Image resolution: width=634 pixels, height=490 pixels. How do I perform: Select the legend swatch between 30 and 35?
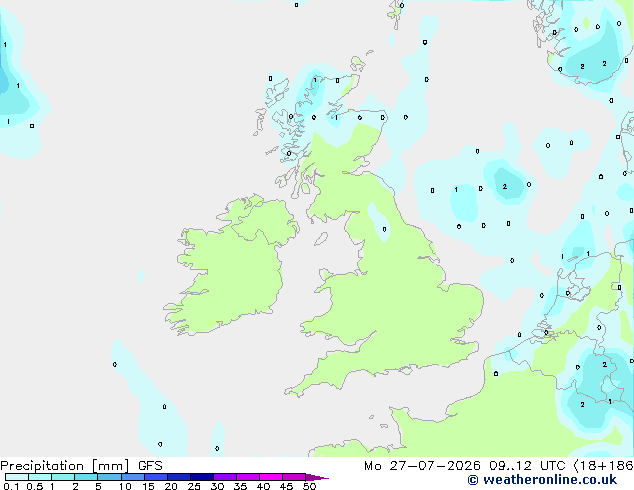click(x=225, y=477)
